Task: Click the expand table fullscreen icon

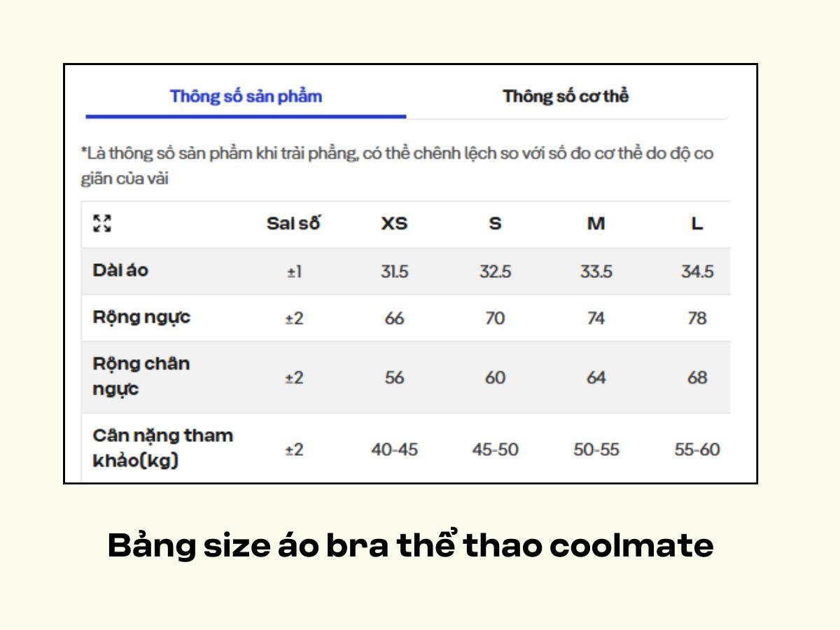Action: point(104,224)
